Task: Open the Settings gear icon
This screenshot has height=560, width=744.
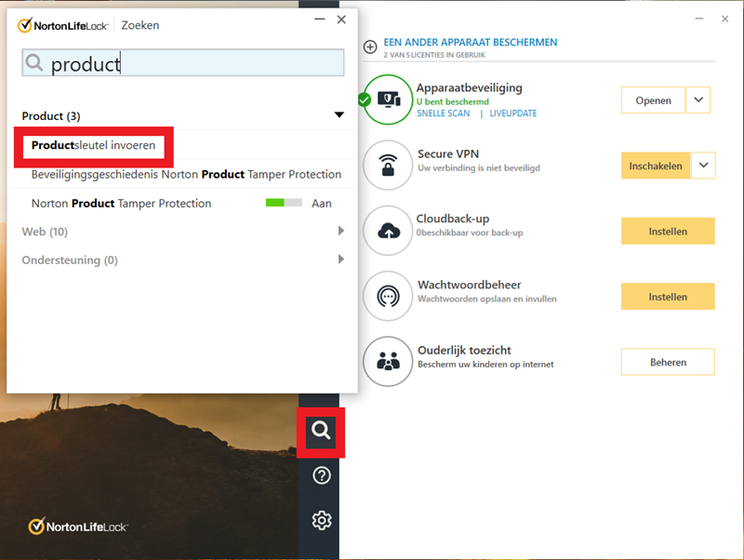Action: 322,521
